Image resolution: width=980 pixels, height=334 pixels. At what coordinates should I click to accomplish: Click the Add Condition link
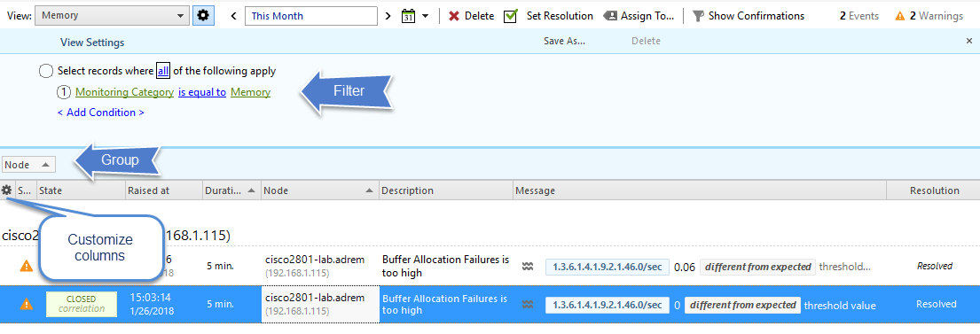point(100,113)
